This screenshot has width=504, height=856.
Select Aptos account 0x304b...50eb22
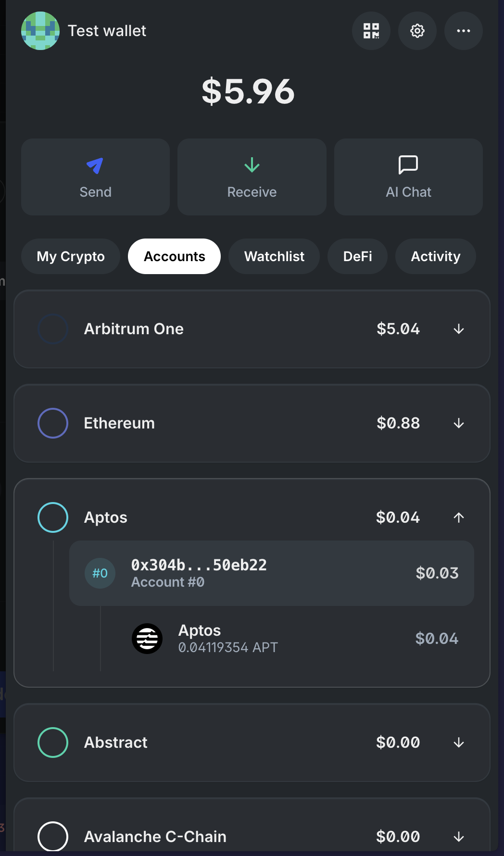(272, 573)
